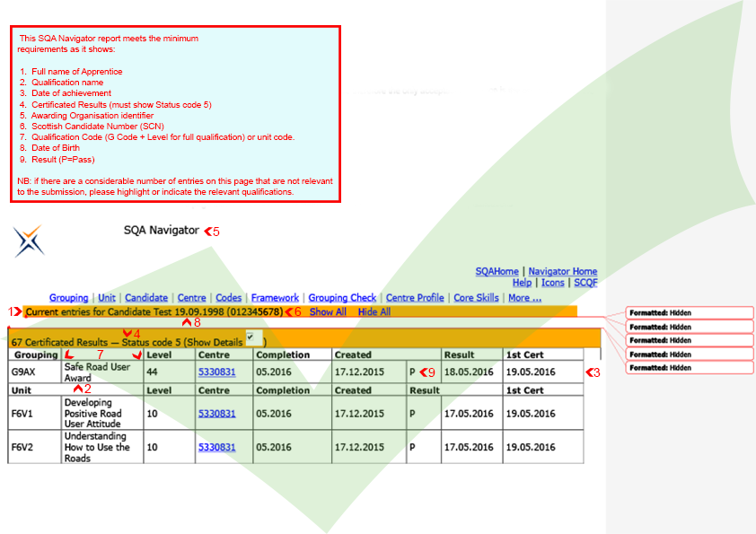The height and width of the screenshot is (534, 756).
Task: Click the Current entries for Candidate Test heading
Action: coord(154,311)
